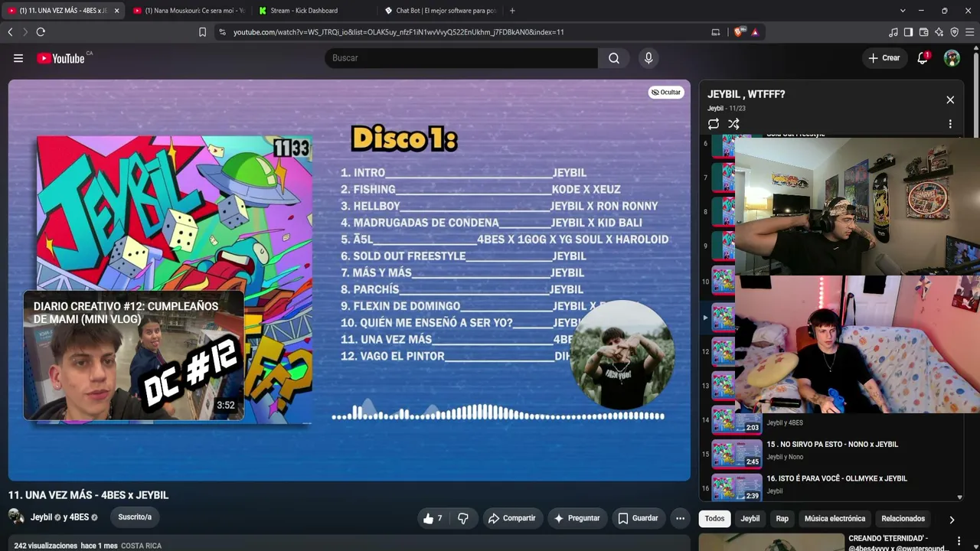980x551 pixels.
Task: Select the Todos filter chip
Action: (x=714, y=519)
